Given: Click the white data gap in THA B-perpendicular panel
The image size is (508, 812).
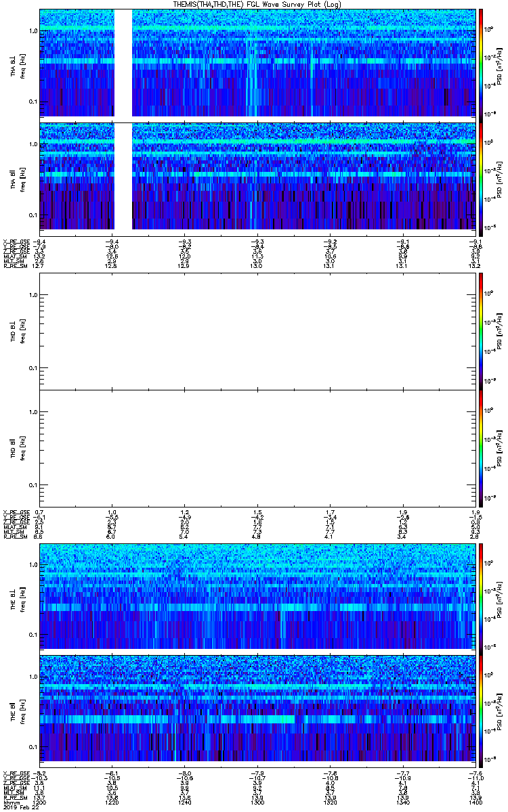Looking at the screenshot, I should point(123,62).
